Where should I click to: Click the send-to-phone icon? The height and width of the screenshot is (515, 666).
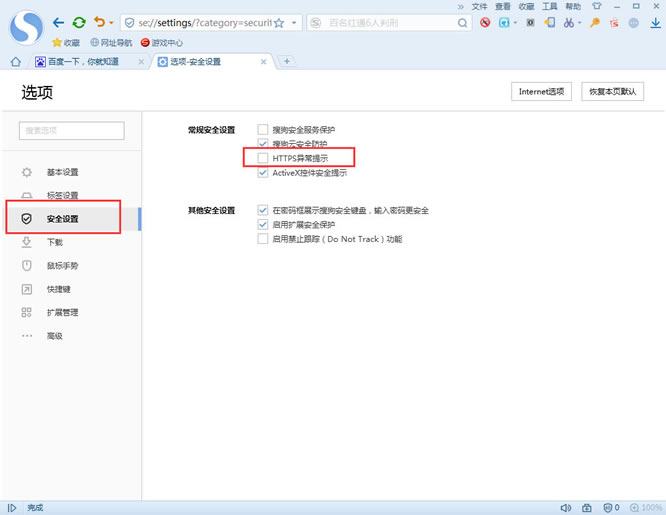tap(550, 22)
